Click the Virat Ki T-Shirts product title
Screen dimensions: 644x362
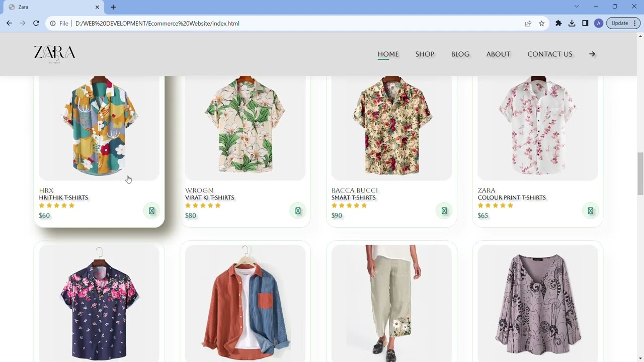click(x=210, y=198)
